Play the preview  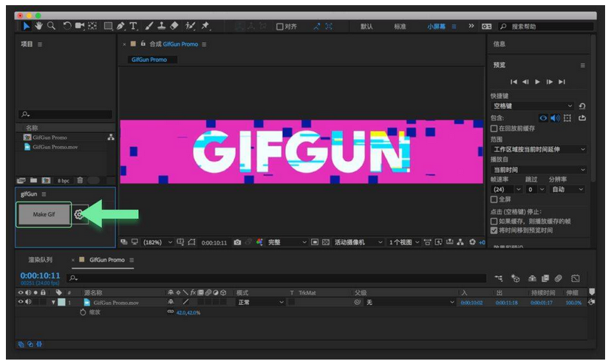pos(537,82)
